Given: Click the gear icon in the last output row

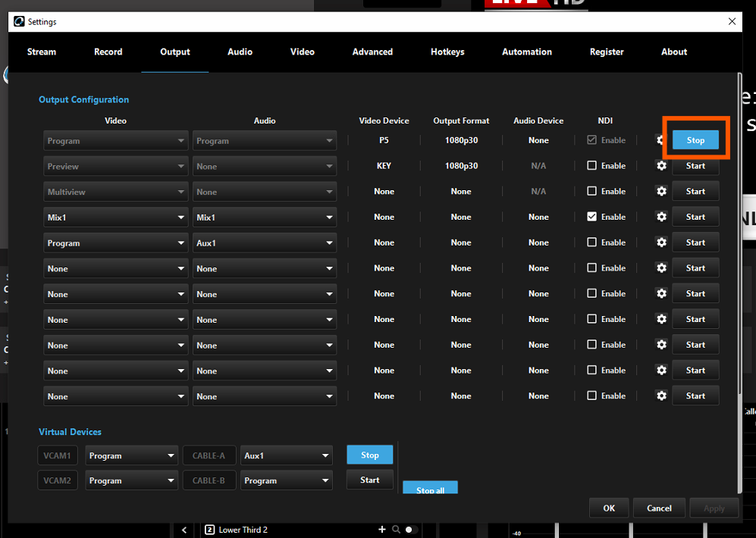Looking at the screenshot, I should pos(661,396).
